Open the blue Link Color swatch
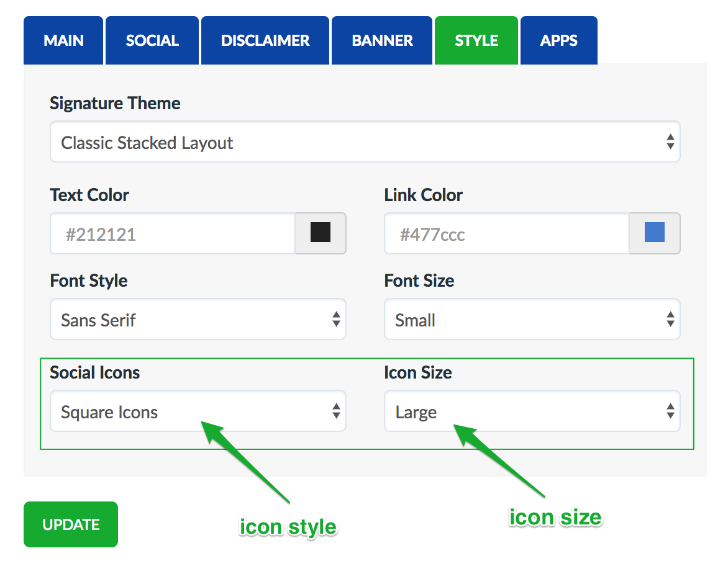Image resolution: width=728 pixels, height=566 pixels. coord(655,233)
